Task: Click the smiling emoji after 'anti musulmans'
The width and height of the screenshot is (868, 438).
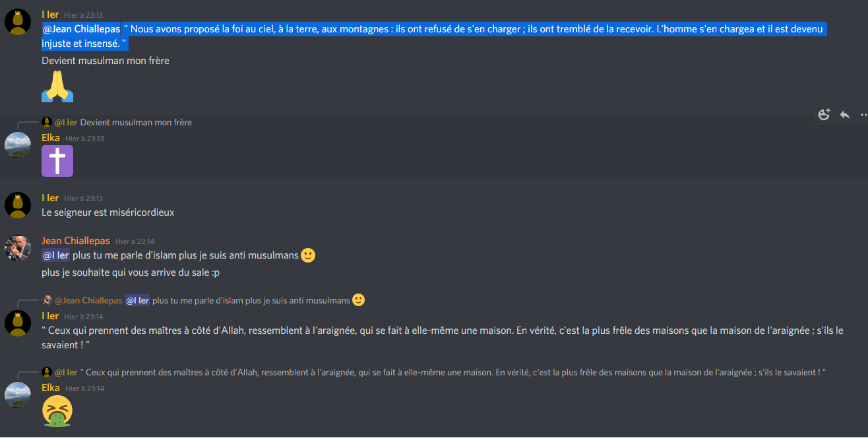Action: point(308,255)
